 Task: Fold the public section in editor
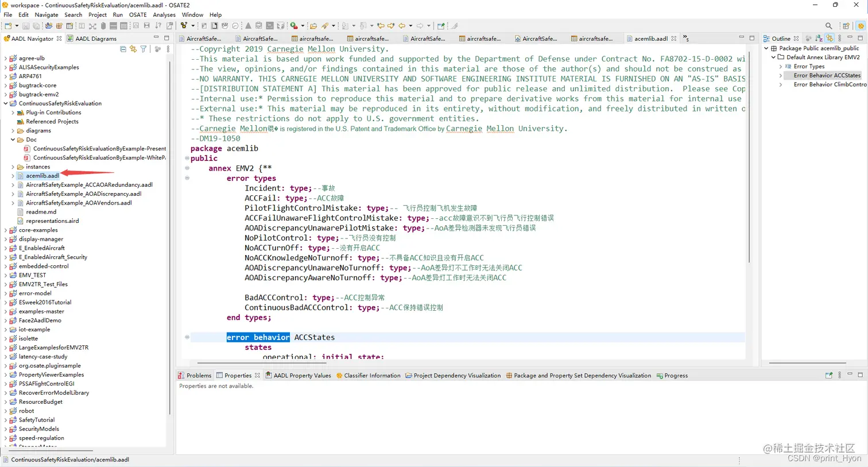tap(187, 158)
